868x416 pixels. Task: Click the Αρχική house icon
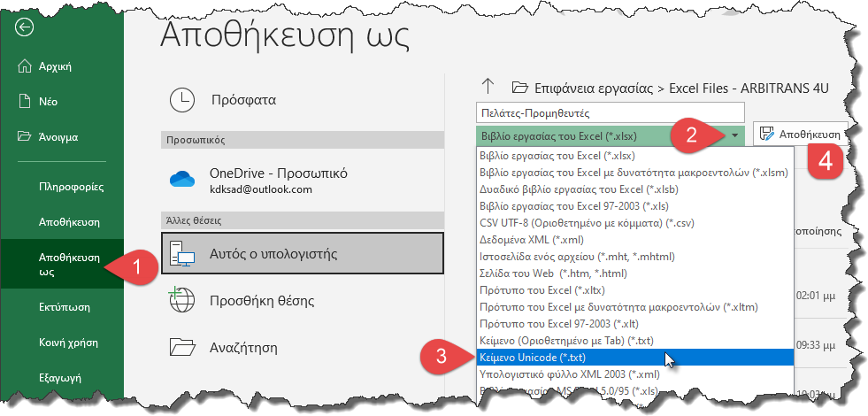(x=25, y=66)
